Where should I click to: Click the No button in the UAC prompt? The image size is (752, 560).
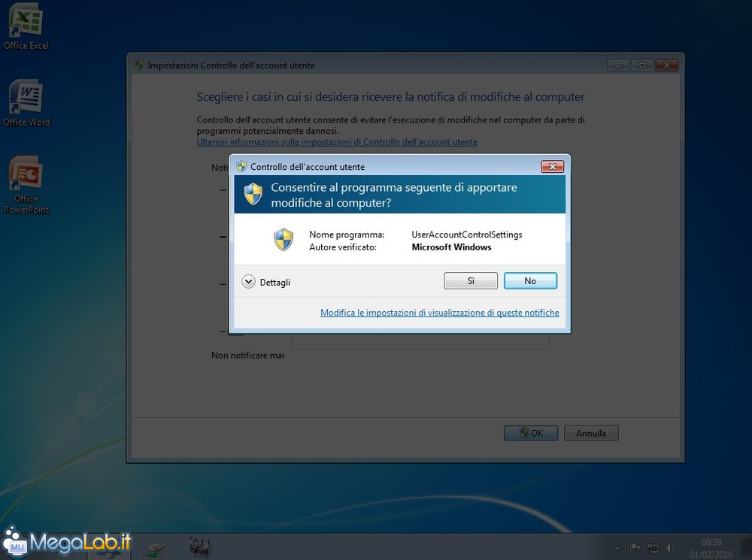point(530,281)
